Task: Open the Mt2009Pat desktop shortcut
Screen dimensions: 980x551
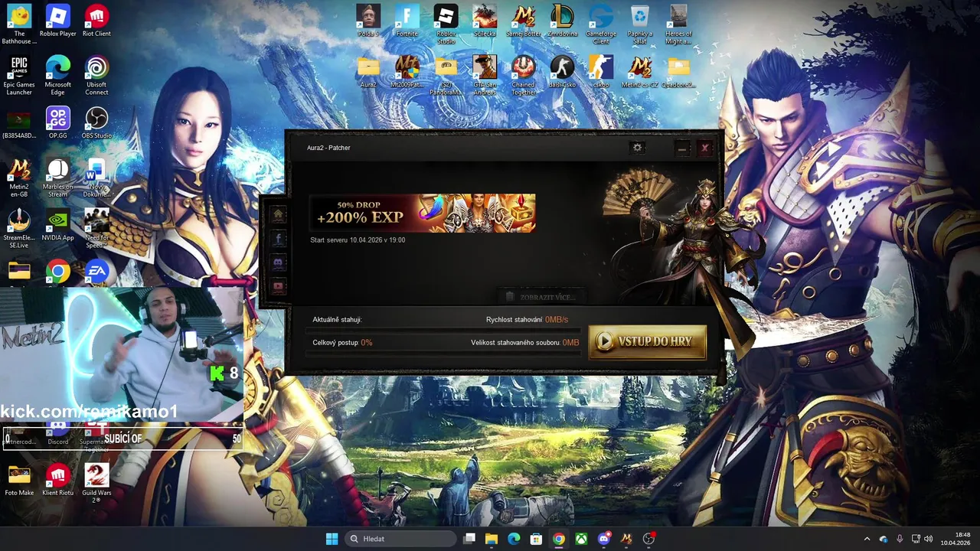Action: [407, 72]
